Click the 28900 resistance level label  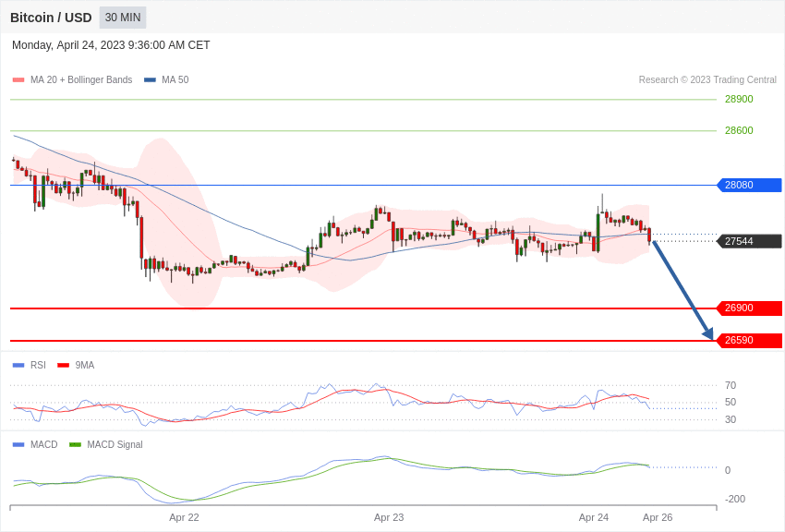coord(739,99)
